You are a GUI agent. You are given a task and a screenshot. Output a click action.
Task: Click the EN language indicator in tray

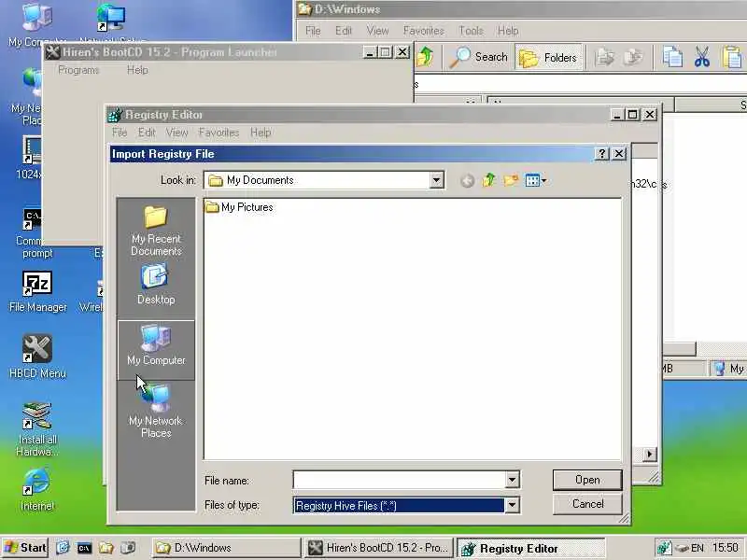698,548
